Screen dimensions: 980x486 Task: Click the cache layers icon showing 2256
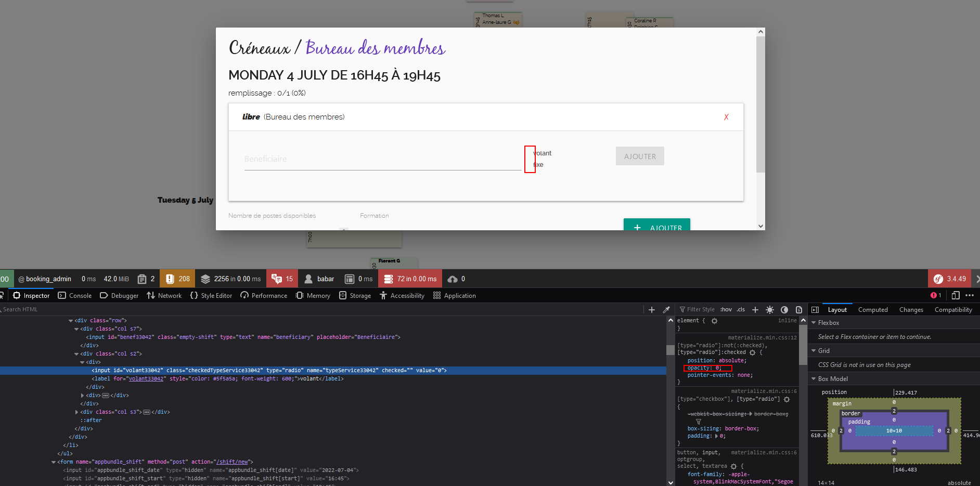click(x=205, y=279)
